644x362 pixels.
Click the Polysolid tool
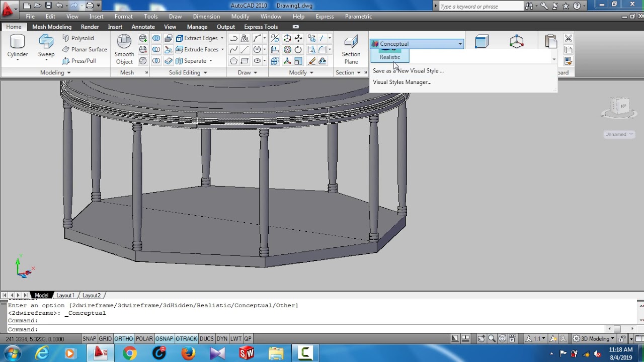[78, 38]
